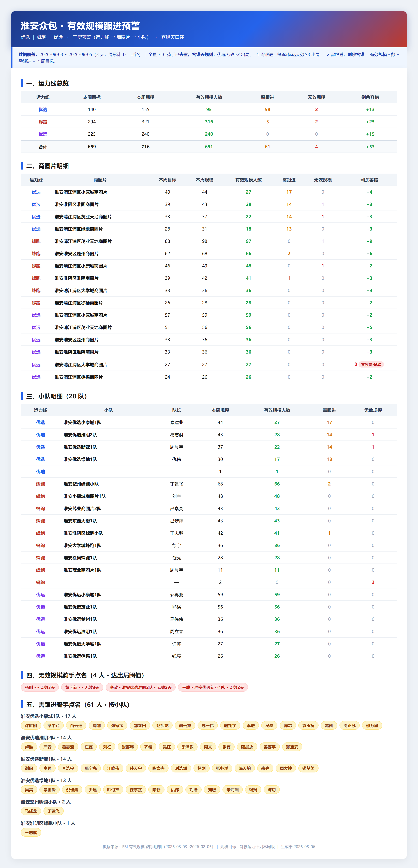Select rider chip 钱梦笑
The image size is (418, 868).
pyautogui.click(x=308, y=768)
